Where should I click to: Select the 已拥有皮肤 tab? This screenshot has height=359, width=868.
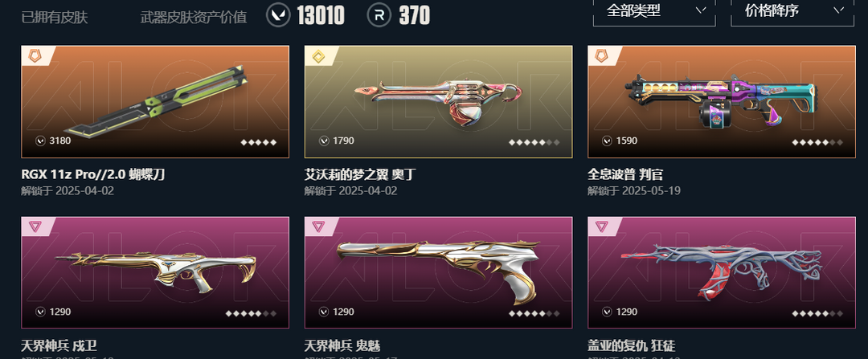(x=55, y=17)
